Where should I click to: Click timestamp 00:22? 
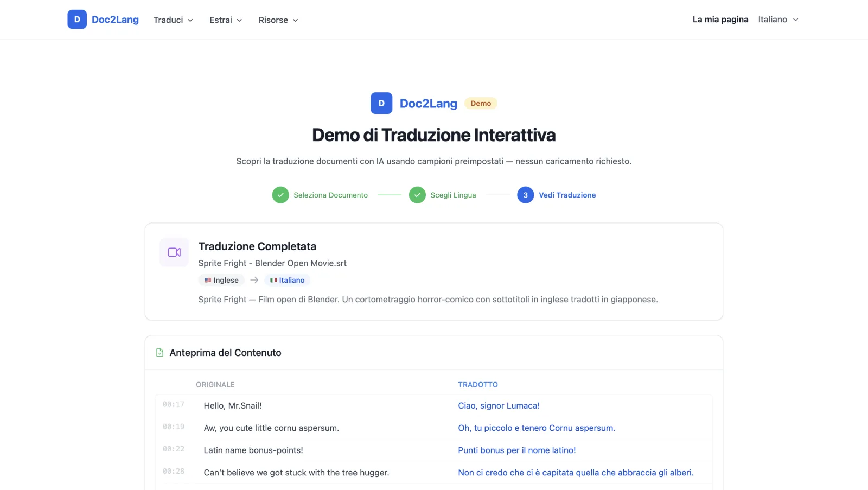[174, 449]
